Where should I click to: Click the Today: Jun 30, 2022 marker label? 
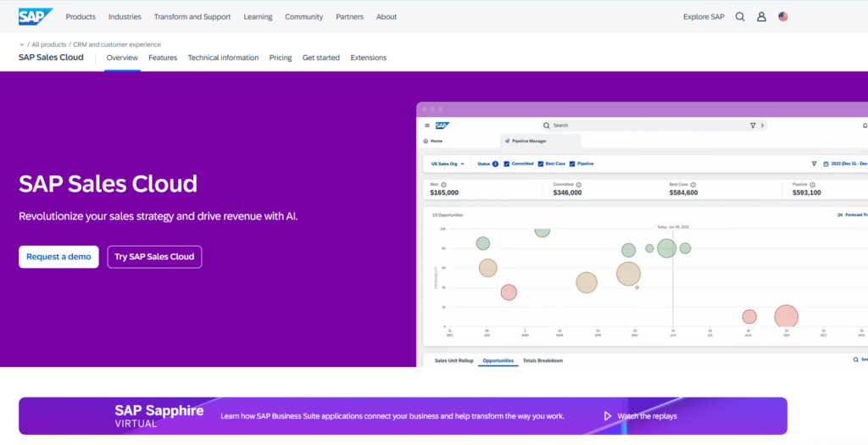673,227
